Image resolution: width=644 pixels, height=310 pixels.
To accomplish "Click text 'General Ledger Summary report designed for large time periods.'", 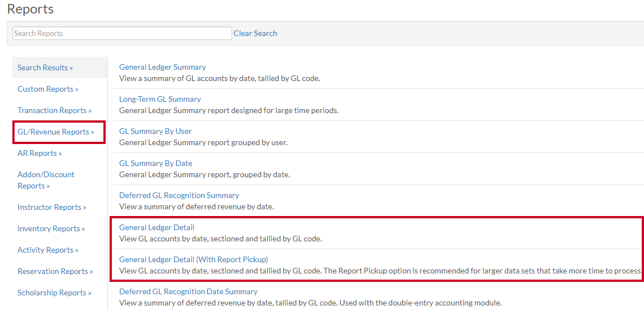I will pyautogui.click(x=229, y=111).
